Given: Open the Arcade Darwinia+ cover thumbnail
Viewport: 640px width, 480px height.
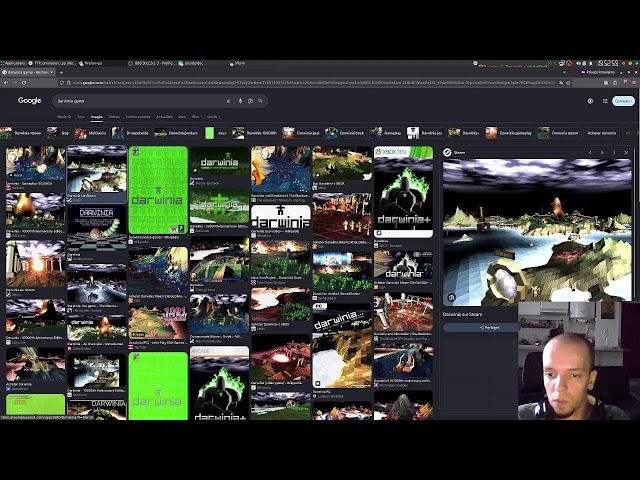Looking at the screenshot, I should coord(220,383).
